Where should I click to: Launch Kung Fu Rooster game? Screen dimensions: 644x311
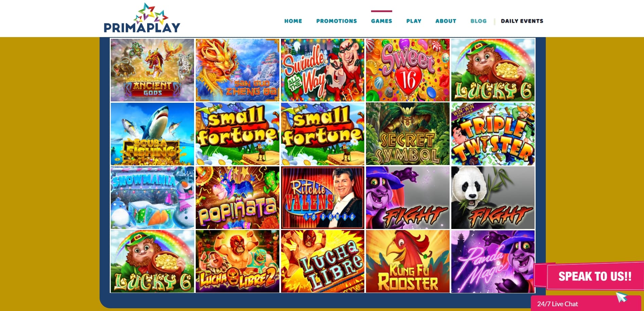pyautogui.click(x=407, y=261)
